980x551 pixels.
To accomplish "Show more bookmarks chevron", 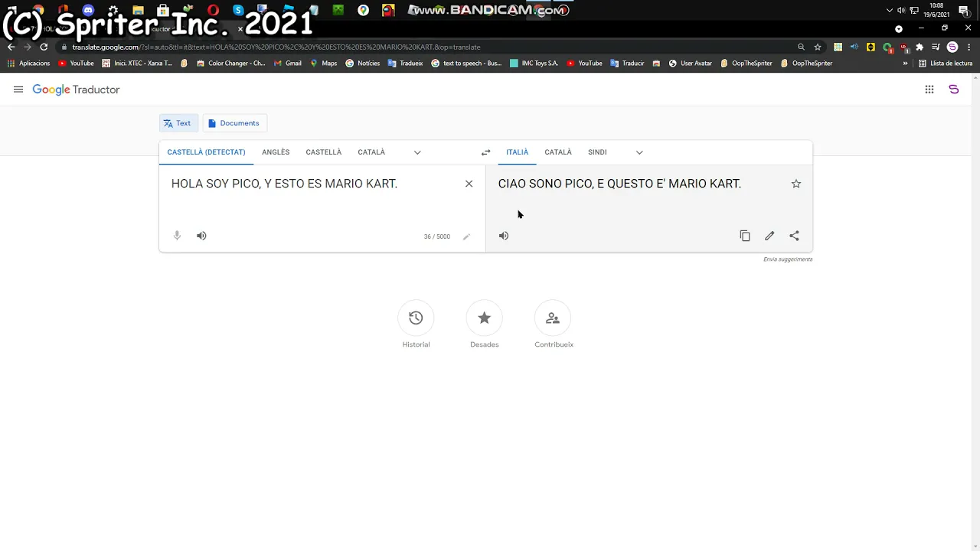I will click(905, 64).
